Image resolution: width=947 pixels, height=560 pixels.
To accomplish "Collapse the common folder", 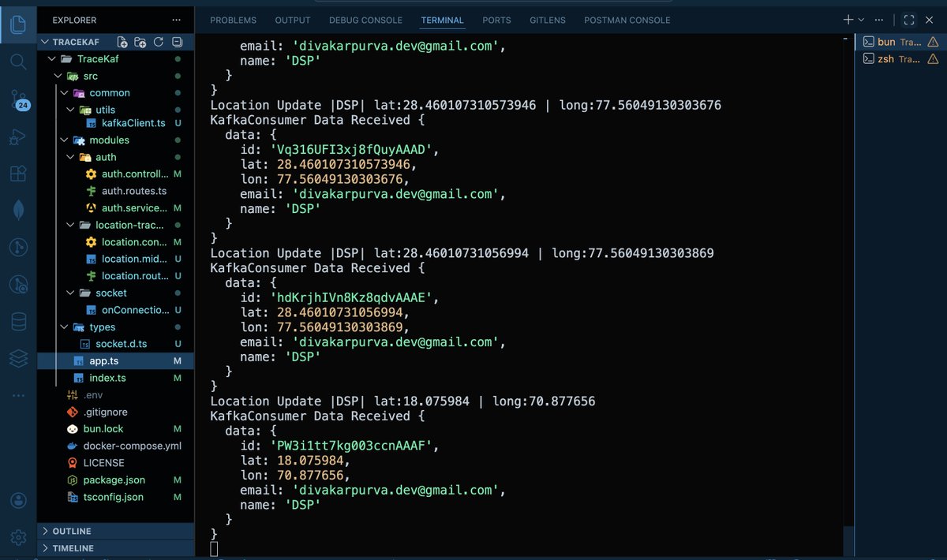I will tap(65, 93).
